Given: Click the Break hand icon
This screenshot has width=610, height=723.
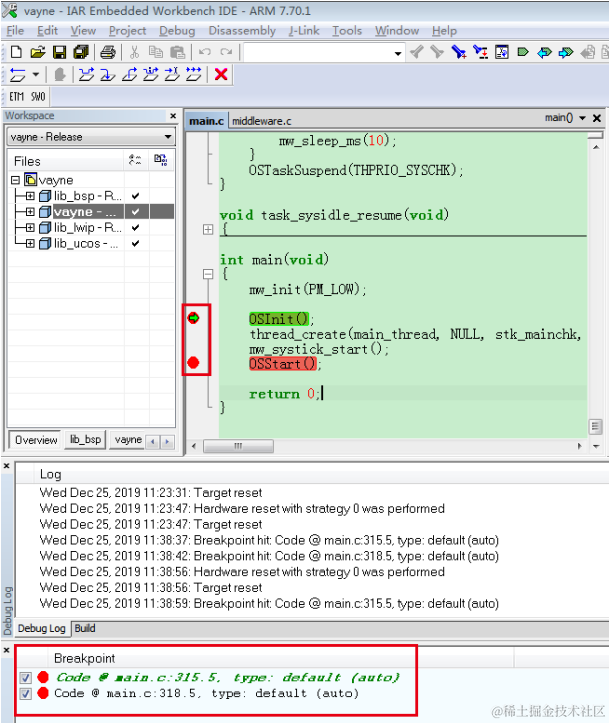Looking at the screenshot, I should 60,74.
